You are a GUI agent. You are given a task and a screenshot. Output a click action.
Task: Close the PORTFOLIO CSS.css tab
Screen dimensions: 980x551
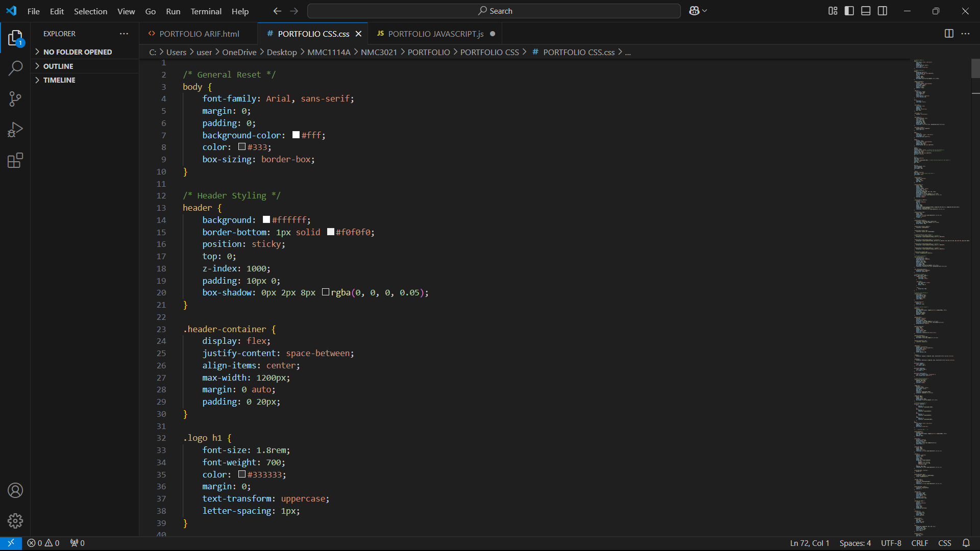click(x=358, y=34)
